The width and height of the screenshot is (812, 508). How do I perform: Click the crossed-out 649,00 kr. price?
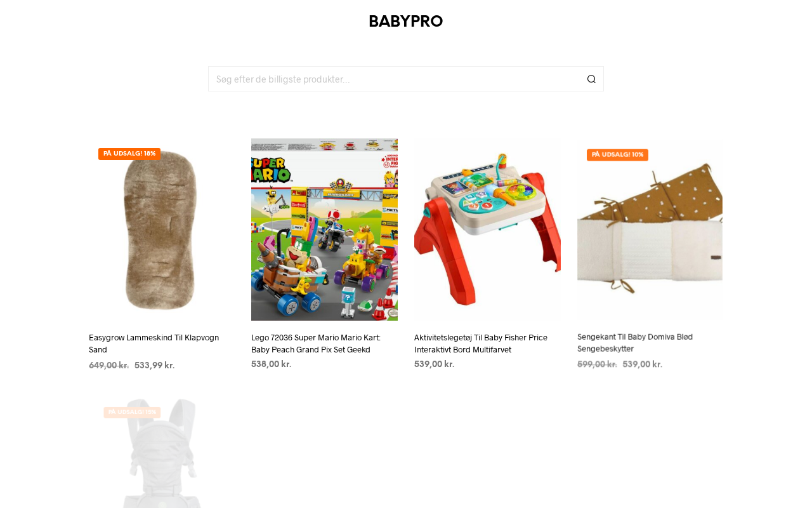click(x=109, y=365)
